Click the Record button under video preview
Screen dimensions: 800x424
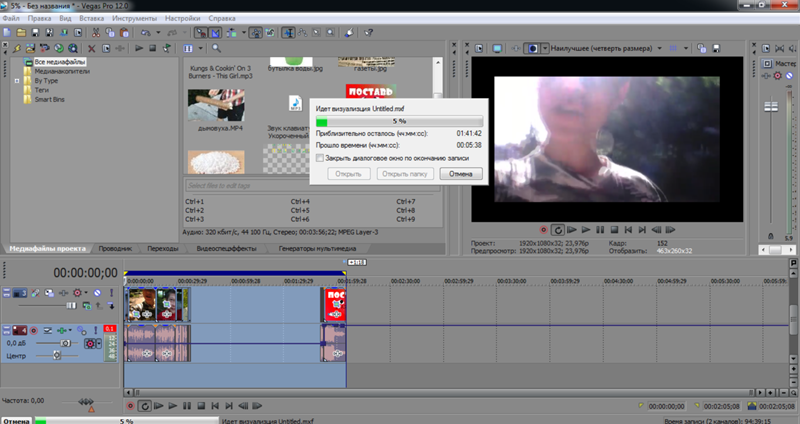544,230
